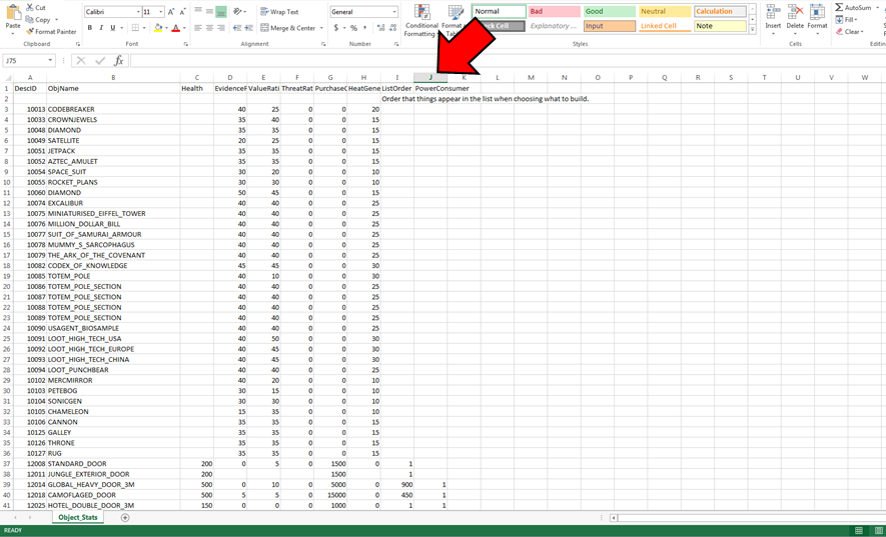Toggle Underline formatting
Screen dimensions: 886x537
(112, 28)
